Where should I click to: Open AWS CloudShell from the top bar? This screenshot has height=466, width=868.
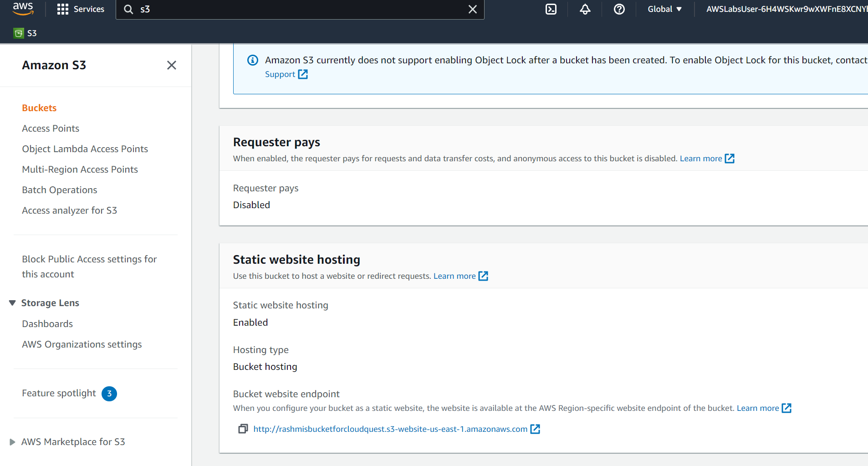[x=551, y=9]
